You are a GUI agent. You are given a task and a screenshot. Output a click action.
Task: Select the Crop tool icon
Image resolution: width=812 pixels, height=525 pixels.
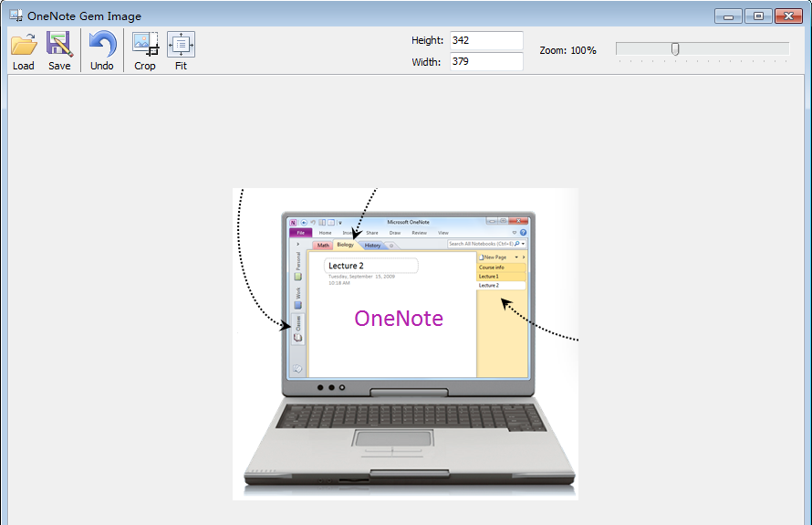click(145, 44)
